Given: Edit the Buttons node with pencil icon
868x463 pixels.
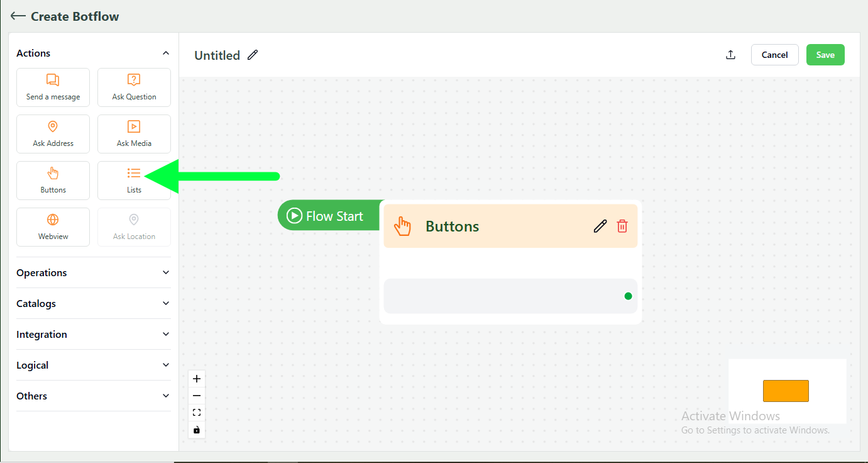Looking at the screenshot, I should [600, 225].
